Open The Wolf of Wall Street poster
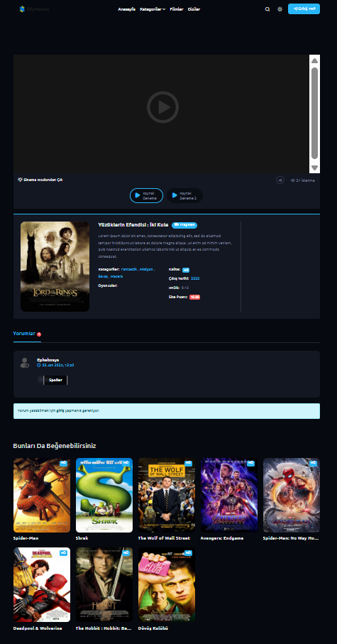 tap(167, 495)
